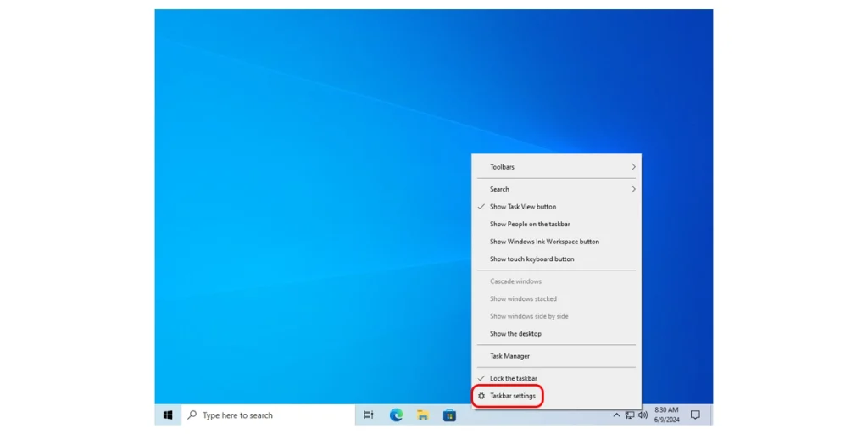Open the Toolbars menu entry

click(556, 167)
